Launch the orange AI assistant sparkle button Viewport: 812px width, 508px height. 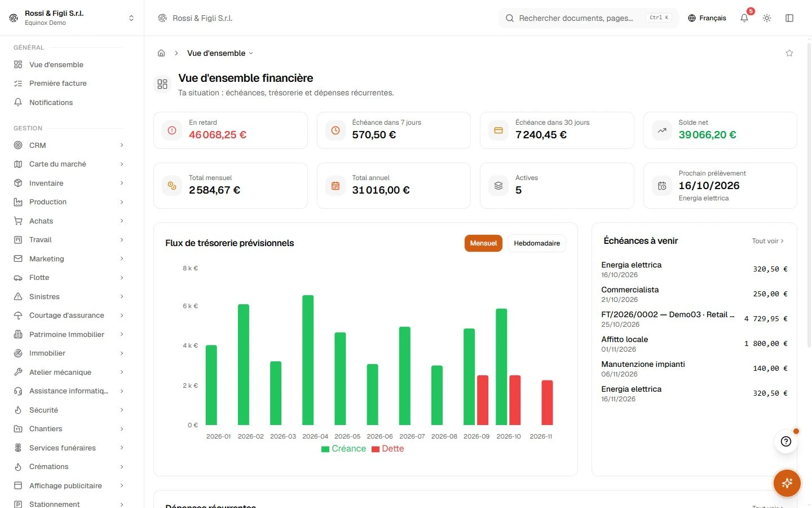(x=787, y=483)
